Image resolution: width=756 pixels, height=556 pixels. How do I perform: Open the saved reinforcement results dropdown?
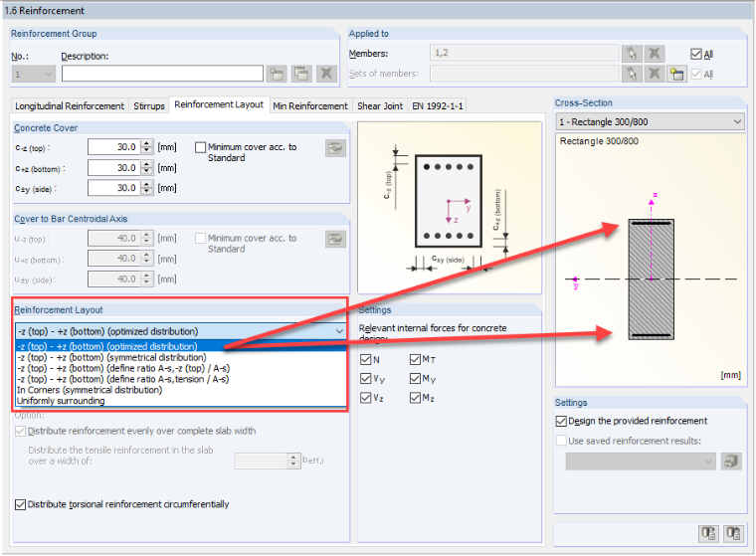click(641, 462)
